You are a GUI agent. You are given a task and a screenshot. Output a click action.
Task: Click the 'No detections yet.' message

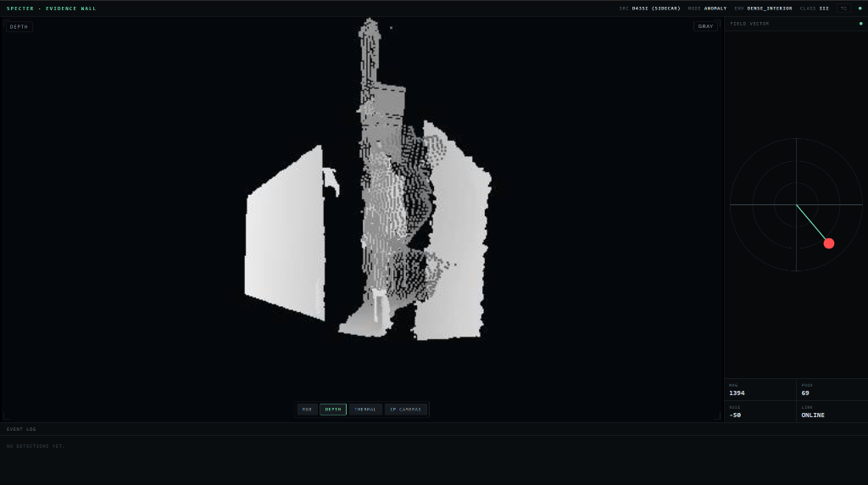click(36, 446)
